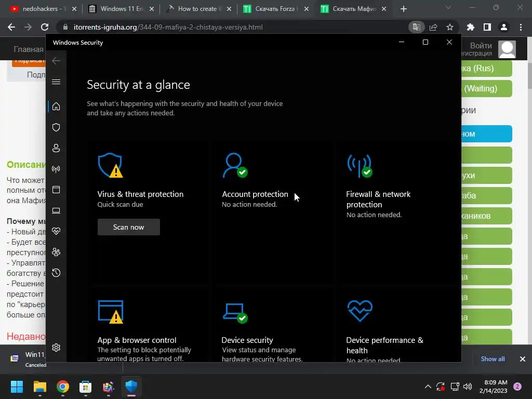Open Windows Start menu
Image resolution: width=532 pixels, height=399 pixels.
pyautogui.click(x=17, y=387)
